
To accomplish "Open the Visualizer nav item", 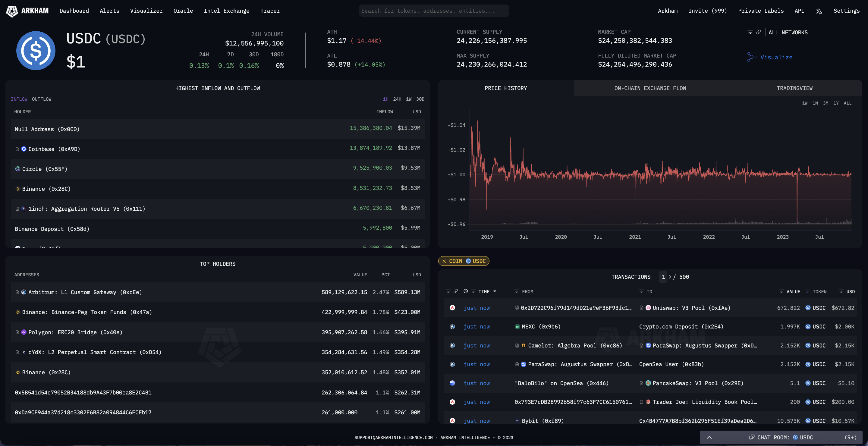I will 146,11.
